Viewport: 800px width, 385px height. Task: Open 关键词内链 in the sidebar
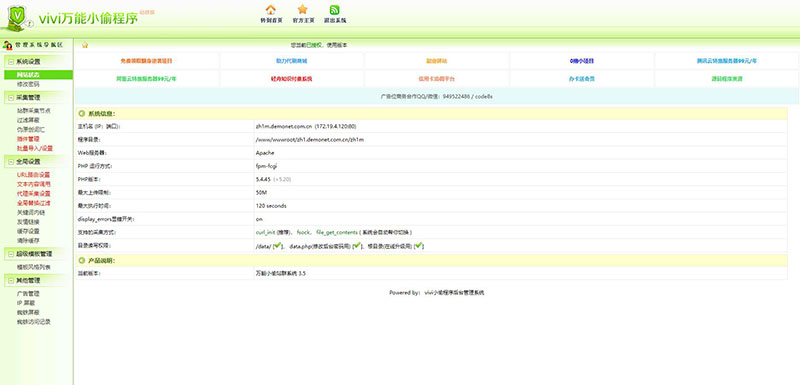(x=31, y=212)
